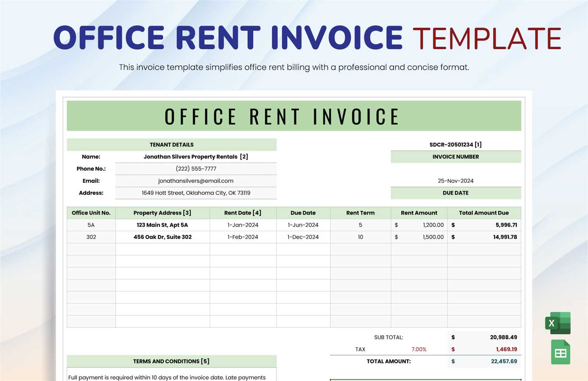Click the Rent Term column header
Screen dimensions: 588x381
tap(361, 213)
